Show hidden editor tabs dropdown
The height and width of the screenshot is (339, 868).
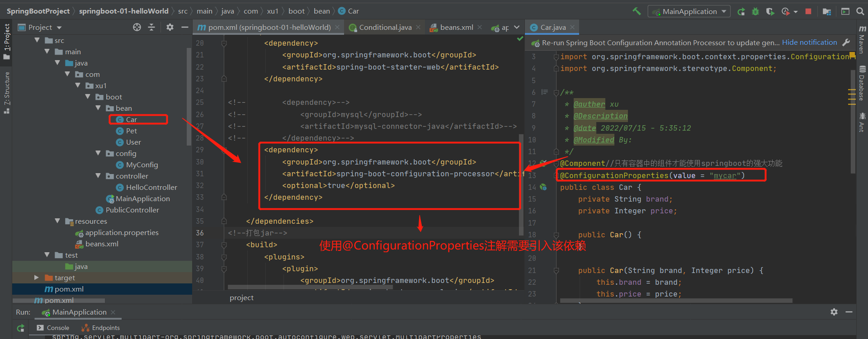517,27
